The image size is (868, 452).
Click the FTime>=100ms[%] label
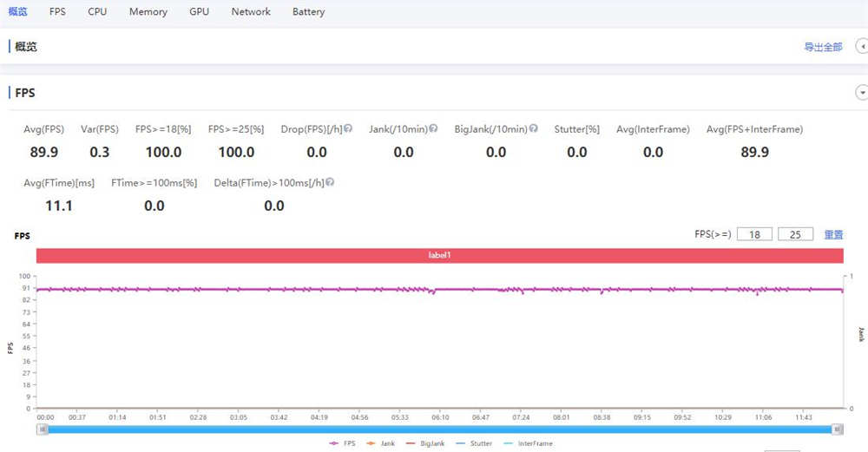coord(154,182)
